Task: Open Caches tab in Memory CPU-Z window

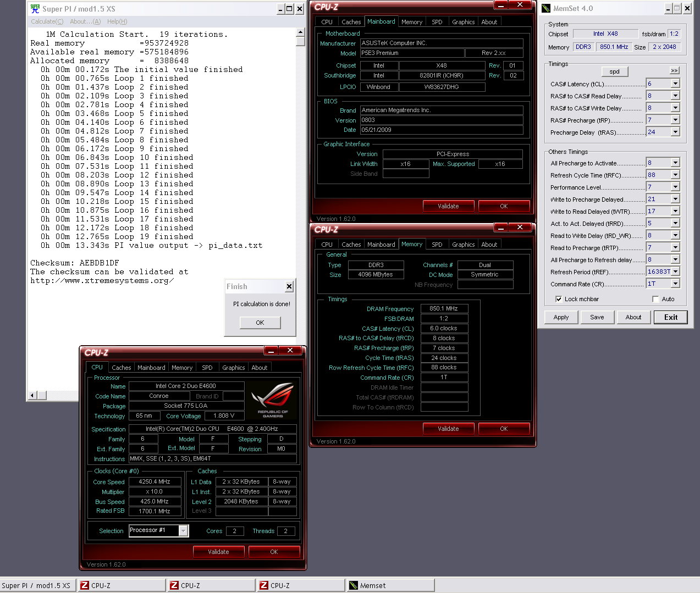Action: click(x=351, y=245)
